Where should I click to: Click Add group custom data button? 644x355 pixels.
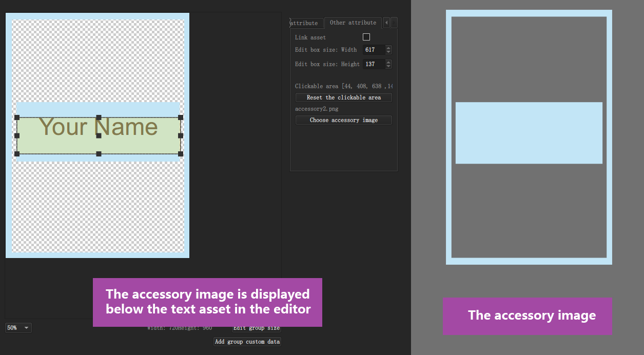[x=247, y=342]
